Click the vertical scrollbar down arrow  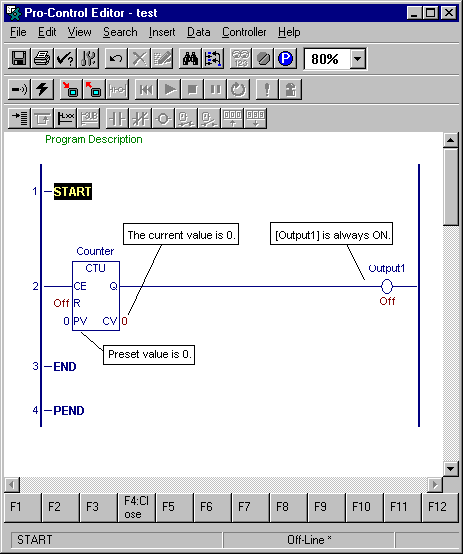click(x=450, y=468)
